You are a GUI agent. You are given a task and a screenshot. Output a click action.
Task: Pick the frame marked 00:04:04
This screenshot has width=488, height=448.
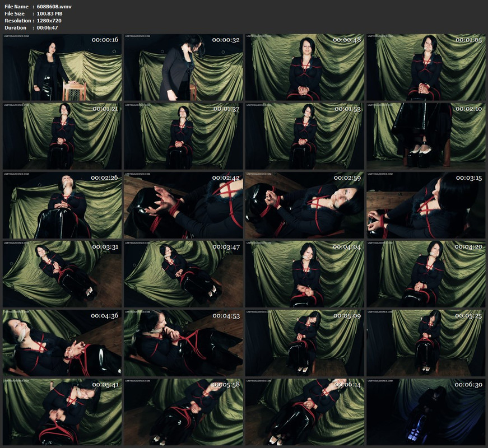pyautogui.click(x=305, y=274)
